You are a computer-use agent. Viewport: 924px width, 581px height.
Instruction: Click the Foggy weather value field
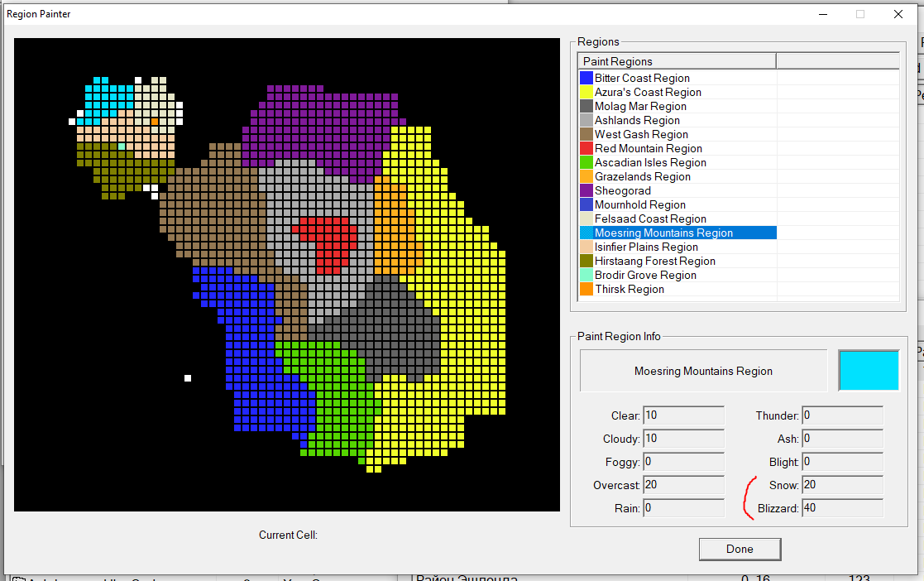click(683, 462)
